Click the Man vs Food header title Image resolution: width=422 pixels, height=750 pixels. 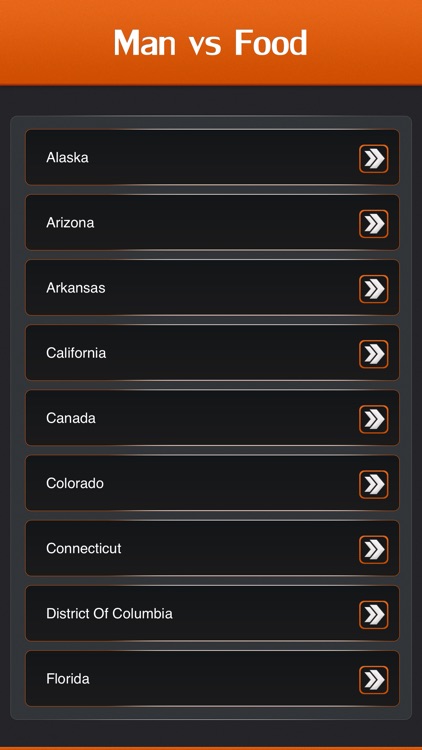pos(211,43)
